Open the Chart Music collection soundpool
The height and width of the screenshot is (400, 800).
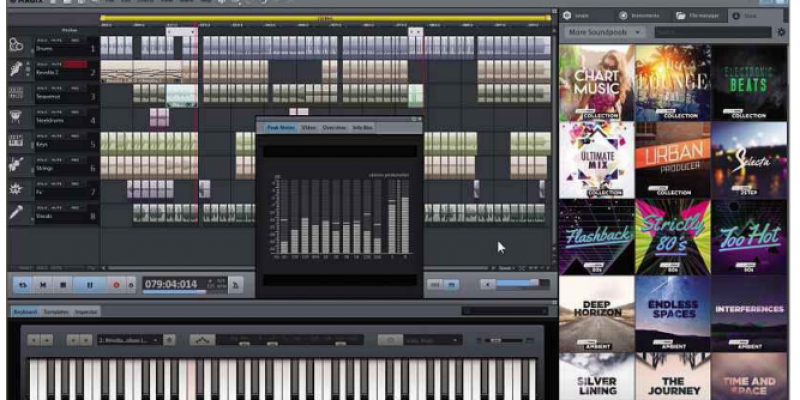pos(596,83)
